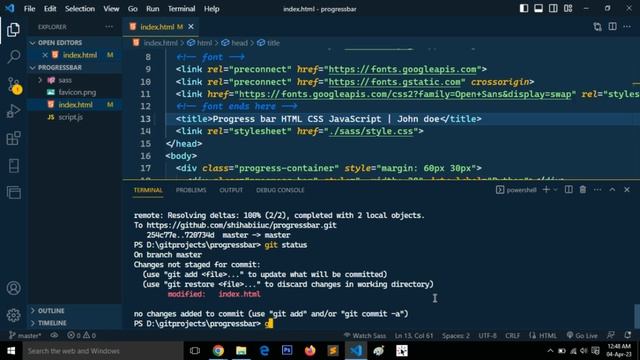Toggle primary side bar layout button
The image size is (640, 360).
pos(524,9)
